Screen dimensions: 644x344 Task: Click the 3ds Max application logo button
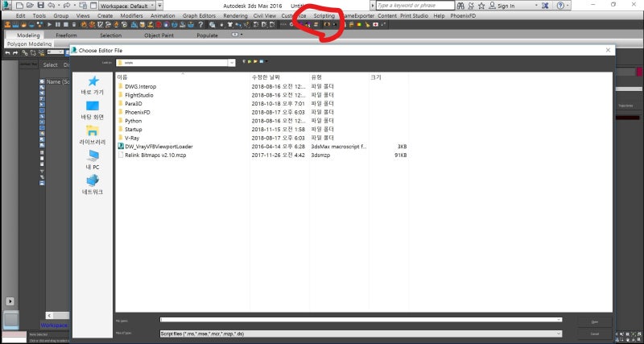click(6, 5)
